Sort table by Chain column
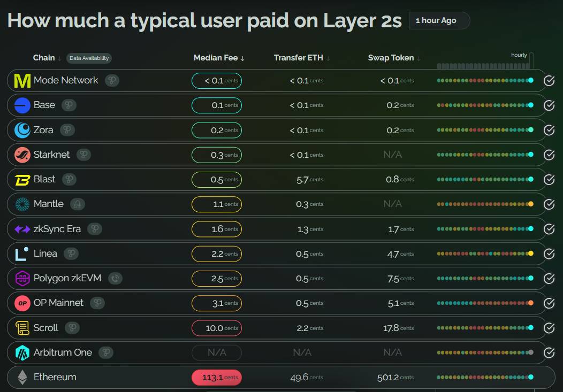The height and width of the screenshot is (392, 563). point(47,58)
